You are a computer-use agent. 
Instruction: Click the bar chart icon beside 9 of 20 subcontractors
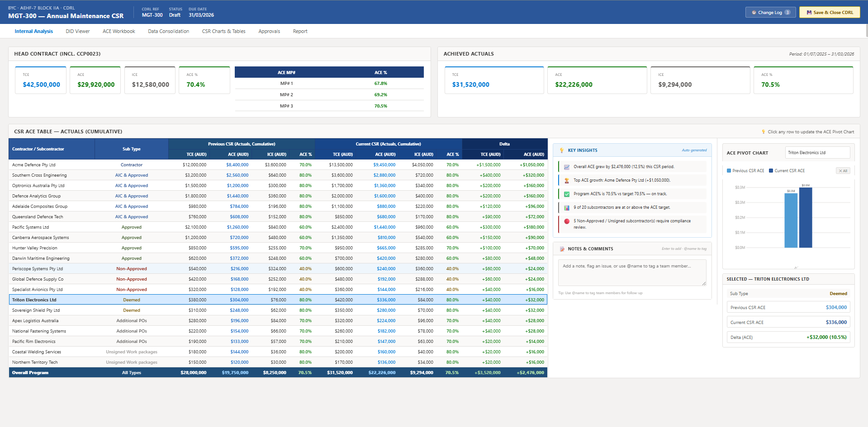567,207
